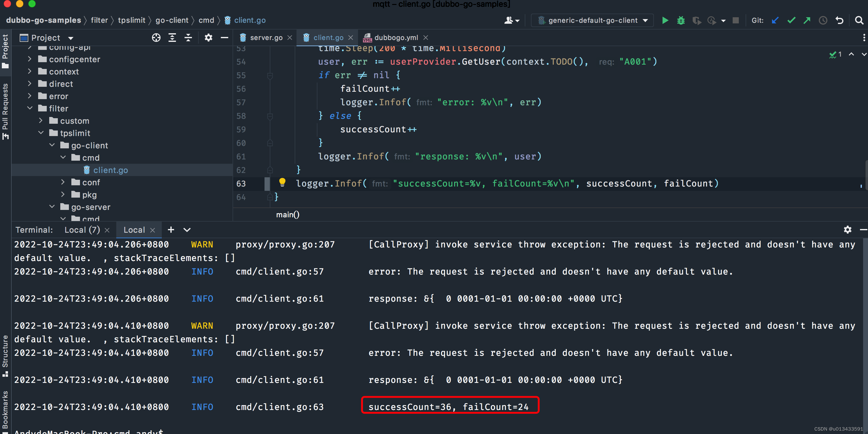Expand the direct folder
868x434 pixels.
click(30, 84)
